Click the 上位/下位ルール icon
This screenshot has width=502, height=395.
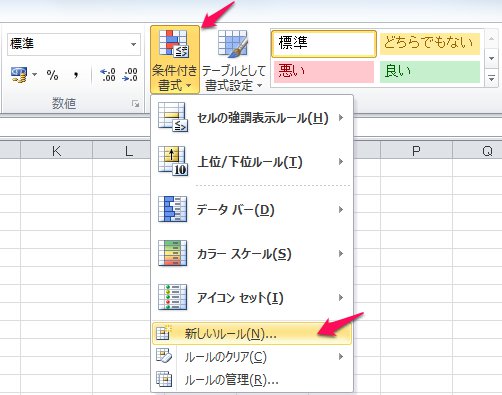(x=173, y=161)
